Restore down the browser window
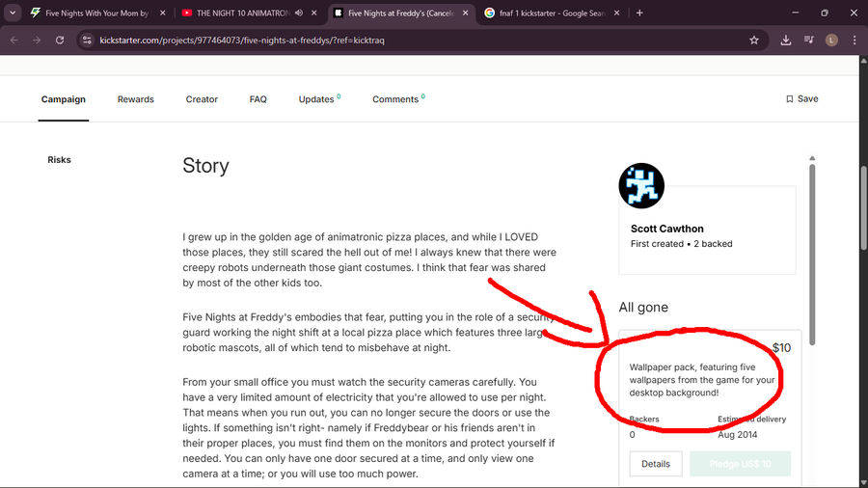 point(825,13)
